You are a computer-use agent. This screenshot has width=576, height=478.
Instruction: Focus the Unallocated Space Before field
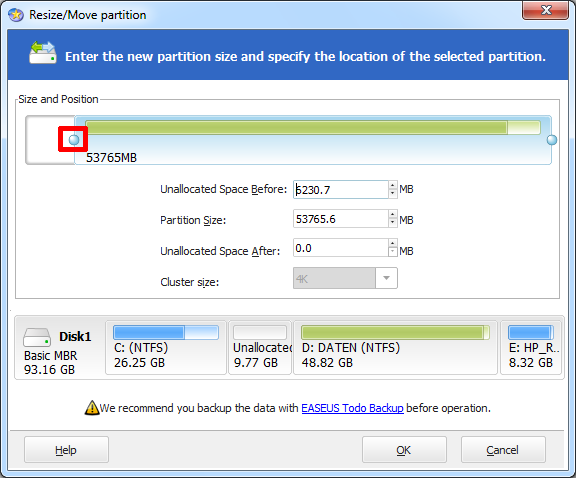click(341, 190)
